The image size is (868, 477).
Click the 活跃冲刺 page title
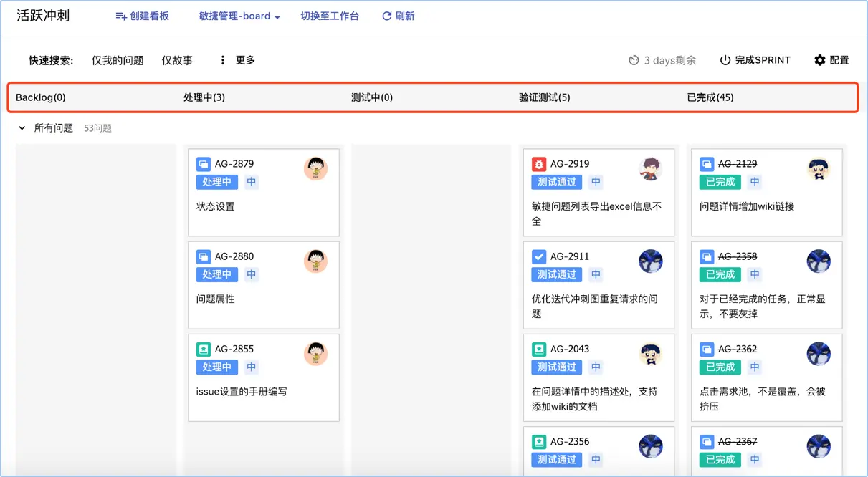click(43, 16)
